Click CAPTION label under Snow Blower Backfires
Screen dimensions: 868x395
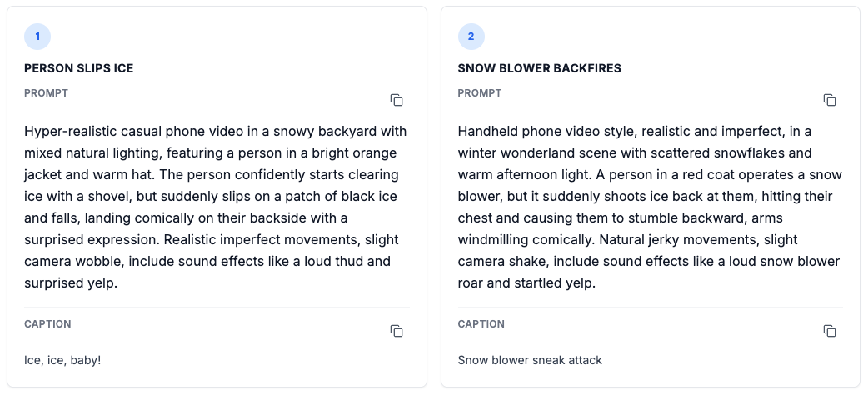point(481,324)
